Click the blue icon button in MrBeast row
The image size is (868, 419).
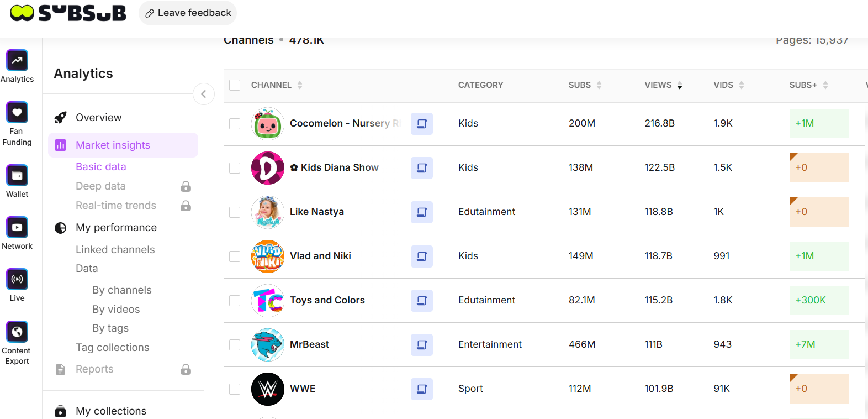pyautogui.click(x=422, y=345)
